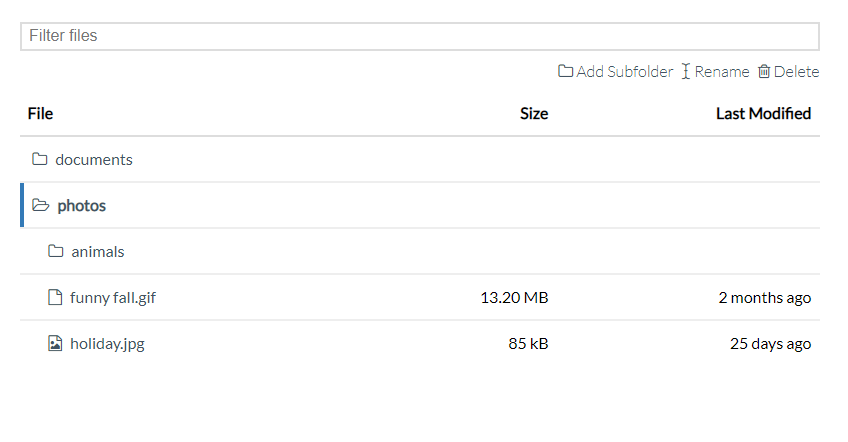Focus the Filter files search box
848x442 pixels.
click(x=420, y=36)
